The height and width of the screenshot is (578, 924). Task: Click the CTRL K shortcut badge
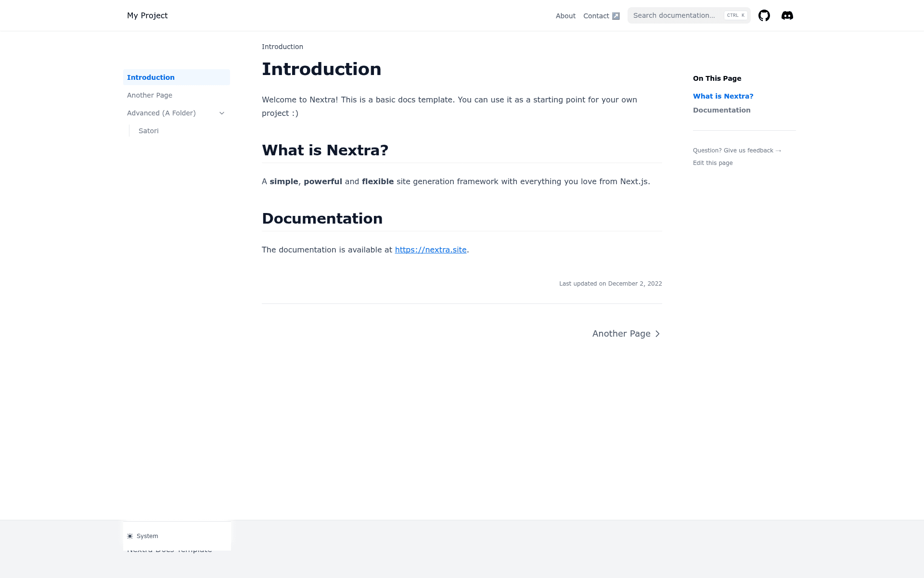click(x=736, y=15)
